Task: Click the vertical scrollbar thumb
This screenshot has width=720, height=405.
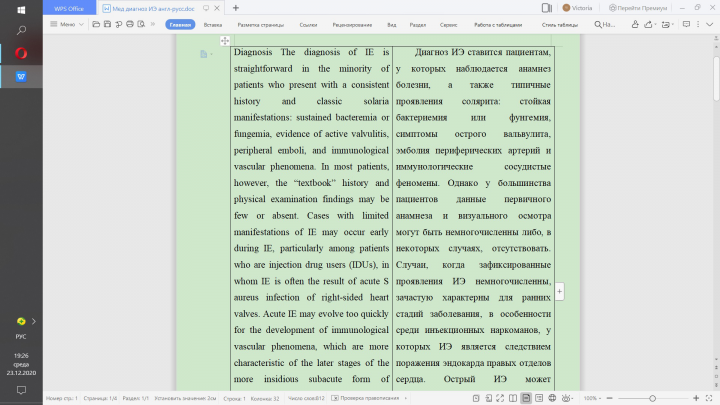Action: (x=716, y=78)
